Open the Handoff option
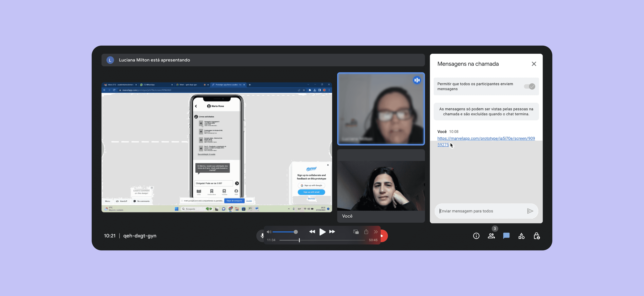Image resolution: width=644 pixels, height=296 pixels. pos(122,201)
